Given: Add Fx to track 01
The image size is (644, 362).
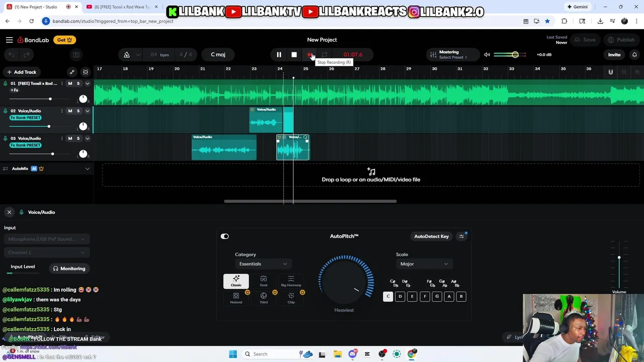Looking at the screenshot, I should point(15,90).
